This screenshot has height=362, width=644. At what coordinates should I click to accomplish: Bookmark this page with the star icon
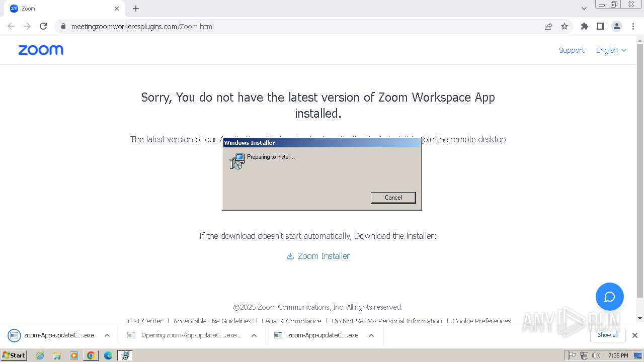tap(565, 26)
